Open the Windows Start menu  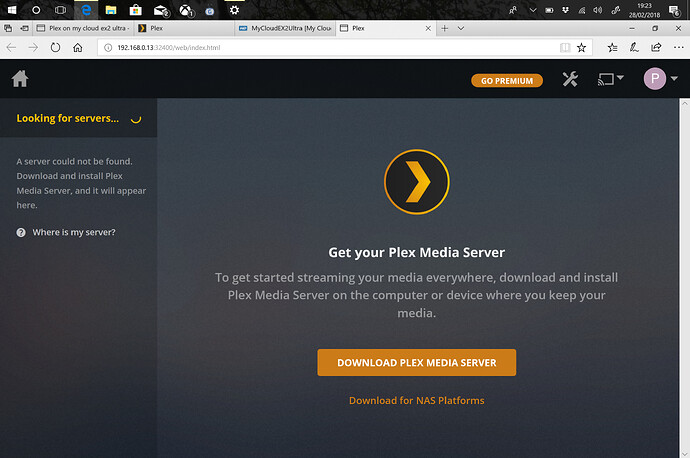click(x=12, y=10)
